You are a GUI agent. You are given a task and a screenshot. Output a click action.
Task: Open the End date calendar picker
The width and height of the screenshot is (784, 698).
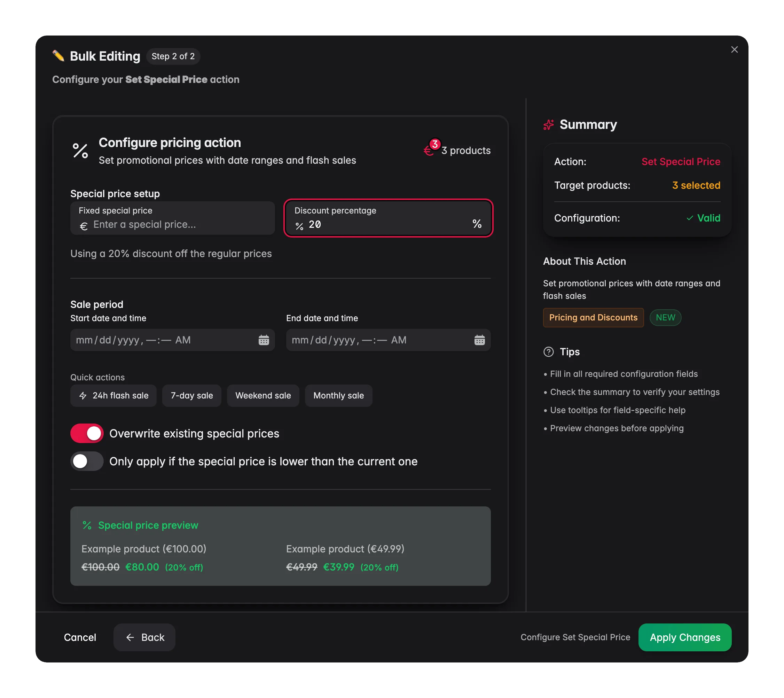479,340
